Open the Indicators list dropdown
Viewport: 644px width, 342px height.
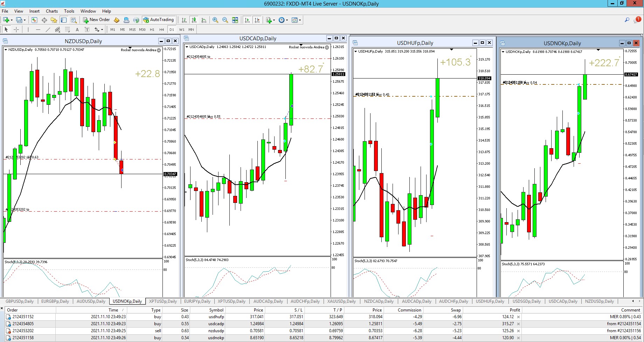click(x=270, y=20)
